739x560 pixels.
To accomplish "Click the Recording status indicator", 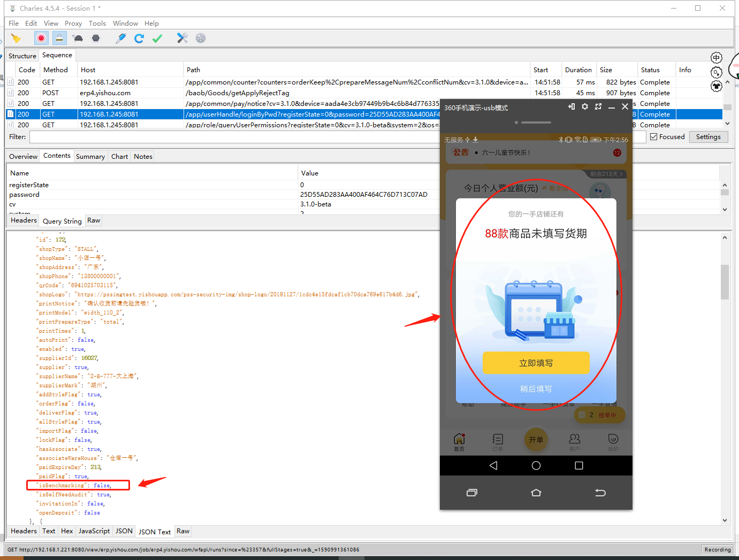I will 717,549.
